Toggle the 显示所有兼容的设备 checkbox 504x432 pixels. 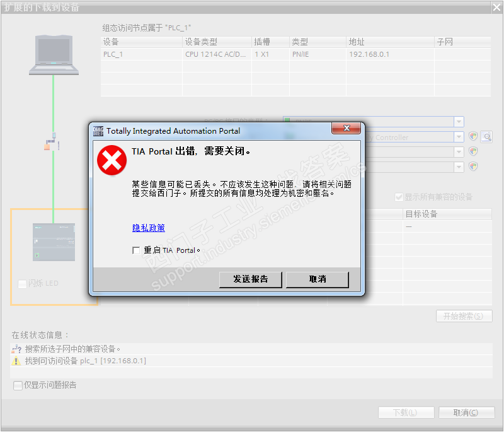[399, 197]
